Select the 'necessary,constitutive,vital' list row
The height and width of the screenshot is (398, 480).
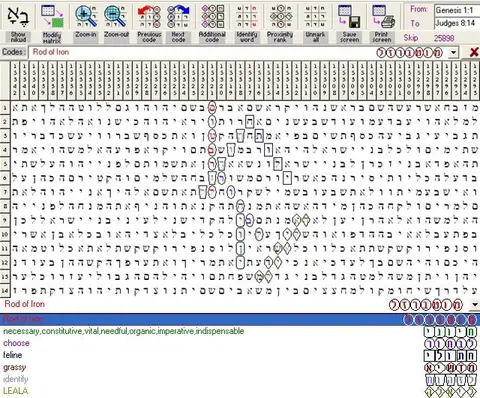click(x=240, y=331)
